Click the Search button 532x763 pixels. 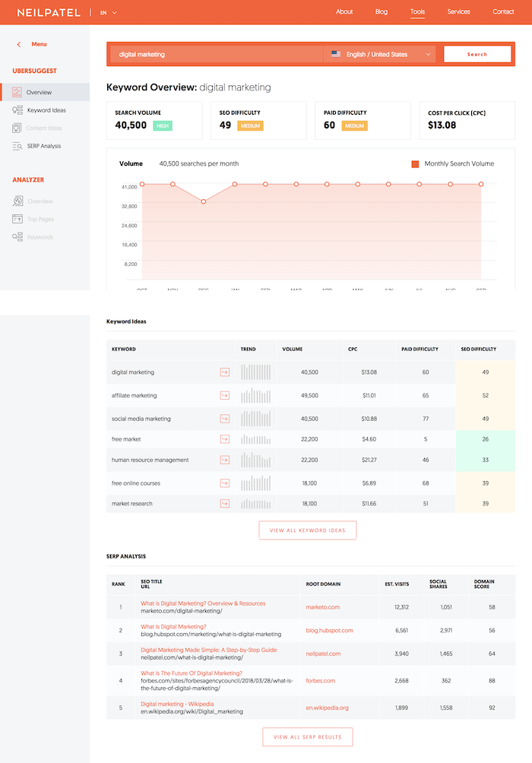(x=477, y=54)
